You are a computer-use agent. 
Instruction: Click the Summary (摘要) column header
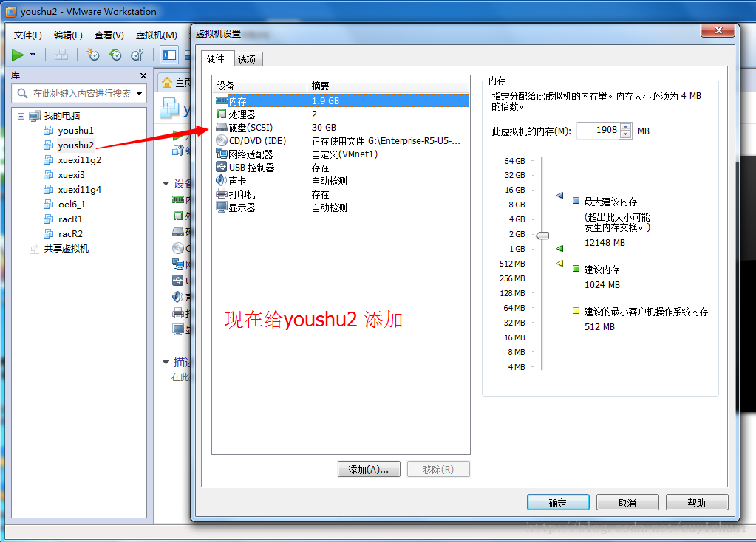point(388,86)
